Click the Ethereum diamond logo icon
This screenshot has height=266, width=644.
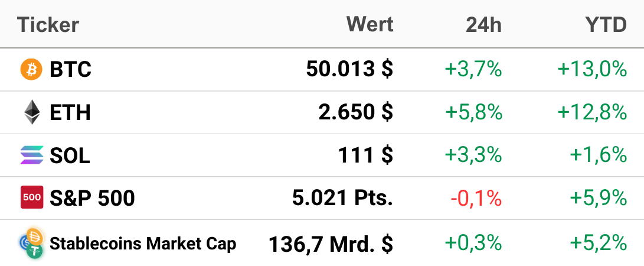(x=32, y=112)
